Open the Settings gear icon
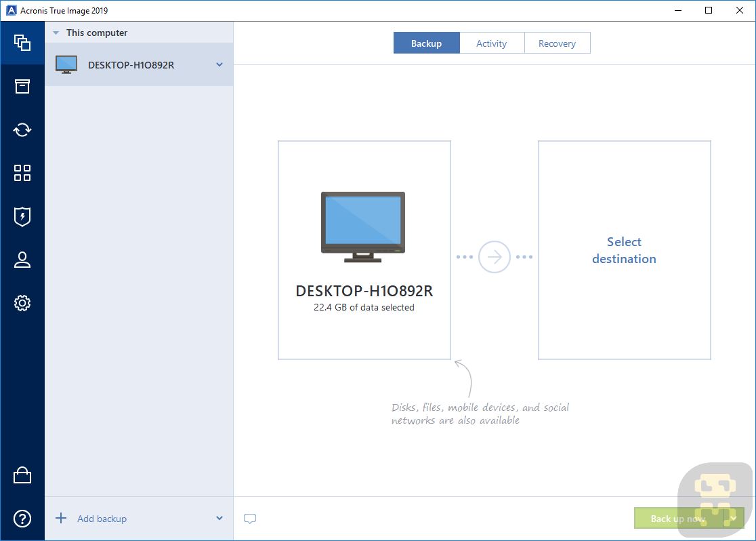The image size is (756, 541). [x=22, y=303]
